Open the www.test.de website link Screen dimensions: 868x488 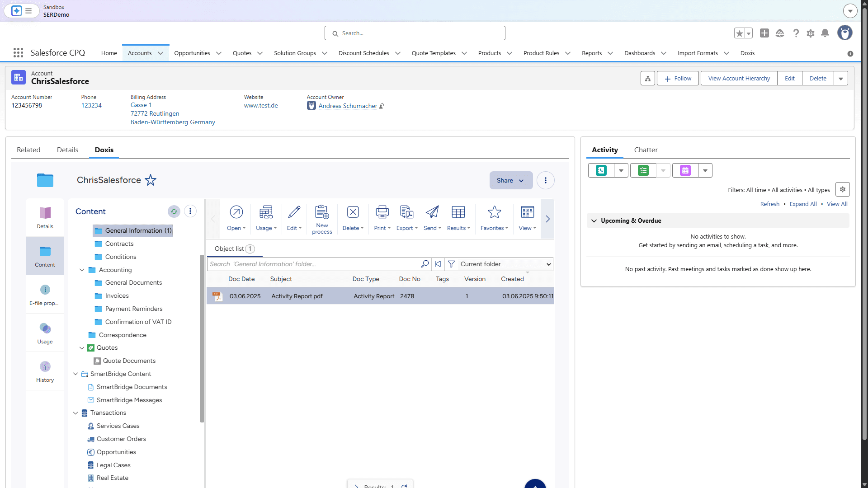(x=261, y=105)
